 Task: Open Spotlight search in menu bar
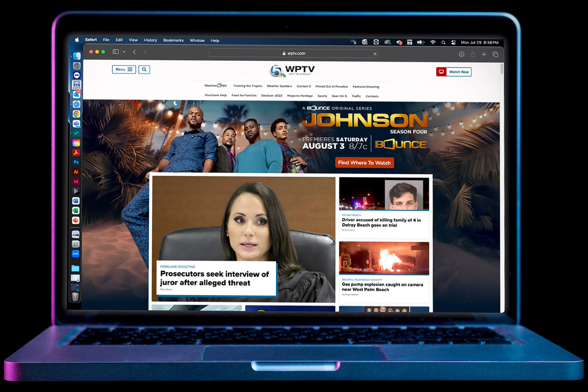[443, 43]
